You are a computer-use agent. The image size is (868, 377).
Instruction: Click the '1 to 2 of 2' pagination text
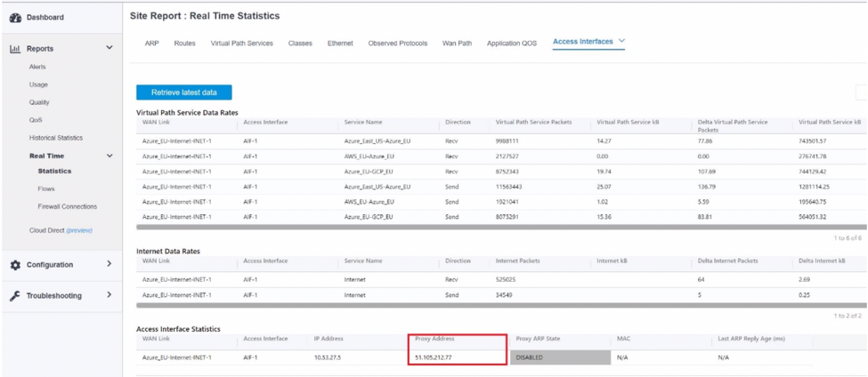point(848,316)
